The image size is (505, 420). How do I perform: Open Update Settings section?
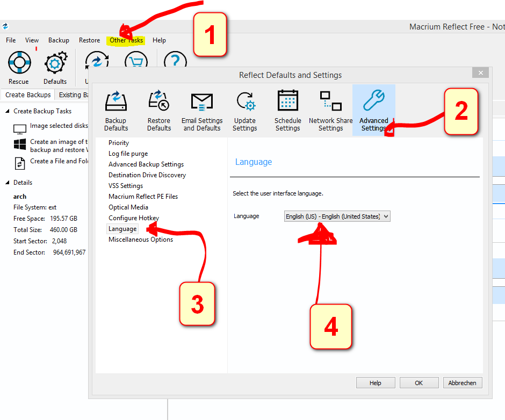point(245,111)
